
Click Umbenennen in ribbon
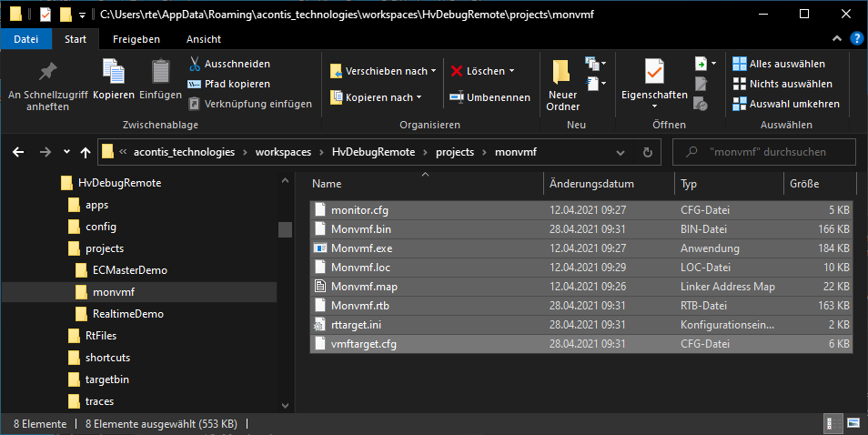tap(490, 97)
